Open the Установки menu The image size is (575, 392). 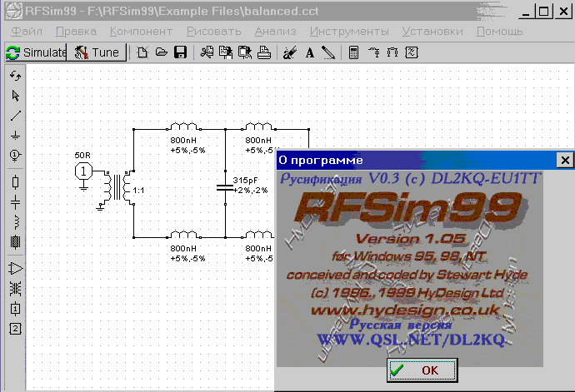coord(432,32)
